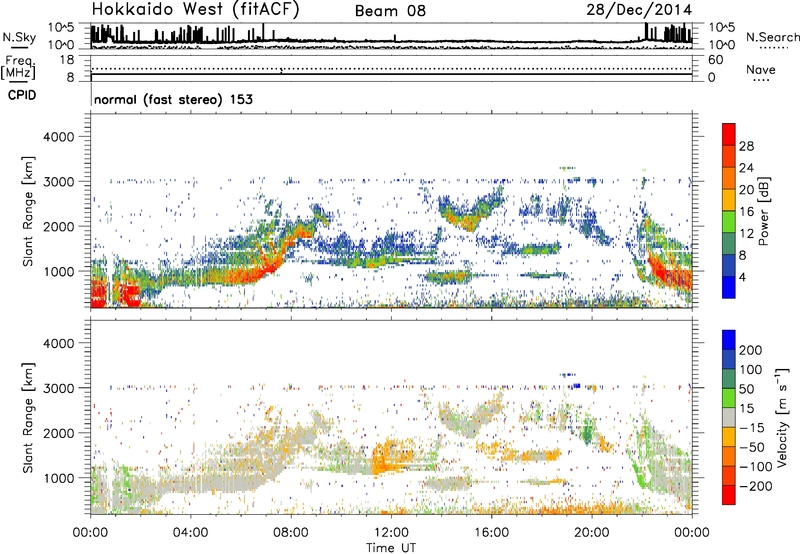Click the '200' velocity colorbar label
Image resolution: width=800 pixels, height=554 pixels.
pyautogui.click(x=751, y=350)
